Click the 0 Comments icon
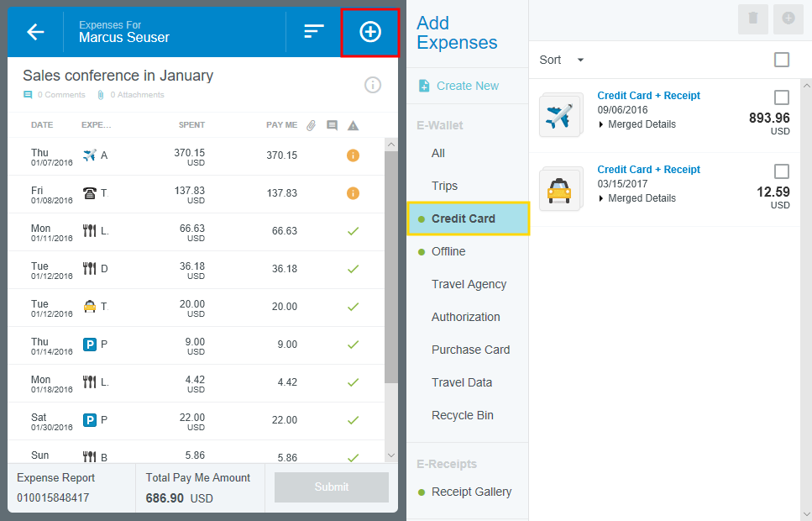The image size is (812, 521). pos(28,95)
